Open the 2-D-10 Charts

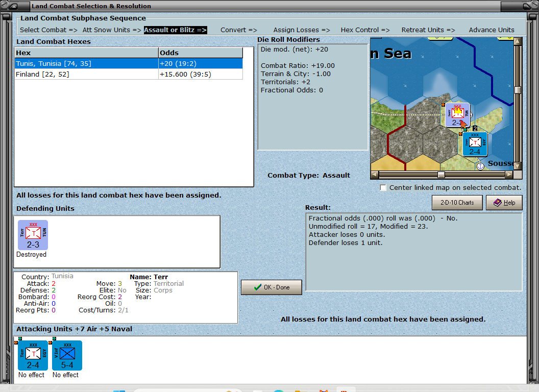tap(457, 203)
